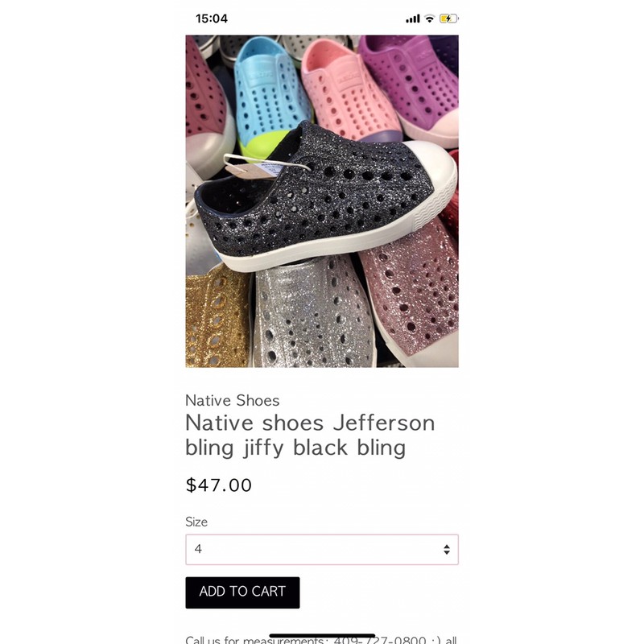Click the up-down arrows in Size selector

click(447, 549)
